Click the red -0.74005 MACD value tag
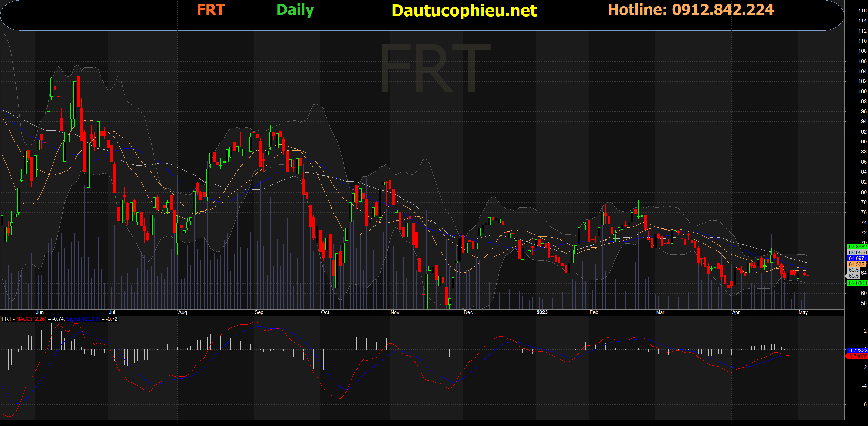Image resolution: width=868 pixels, height=426 pixels. [857, 356]
